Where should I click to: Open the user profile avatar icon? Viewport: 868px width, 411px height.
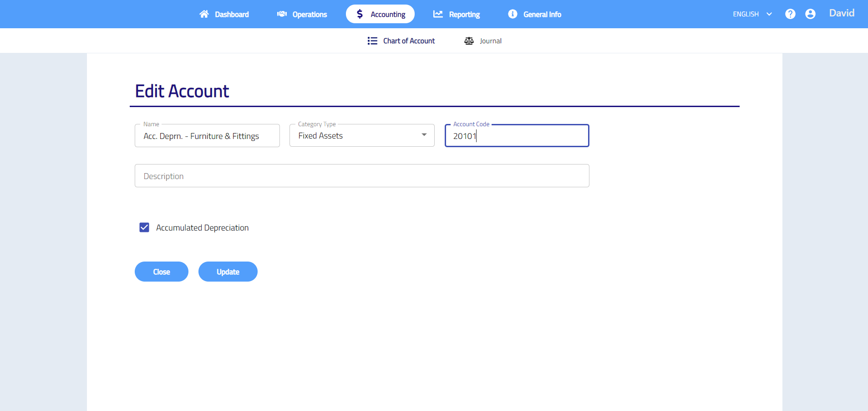pos(810,14)
